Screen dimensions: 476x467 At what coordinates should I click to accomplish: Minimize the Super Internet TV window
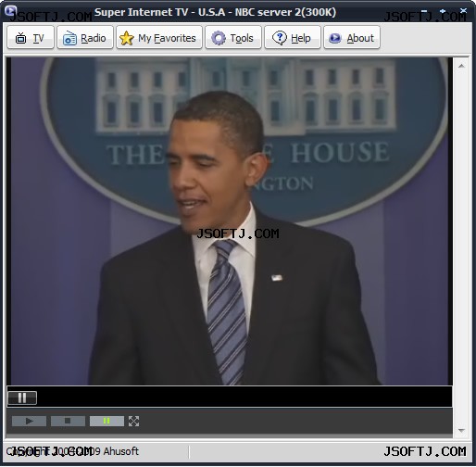tap(424, 11)
